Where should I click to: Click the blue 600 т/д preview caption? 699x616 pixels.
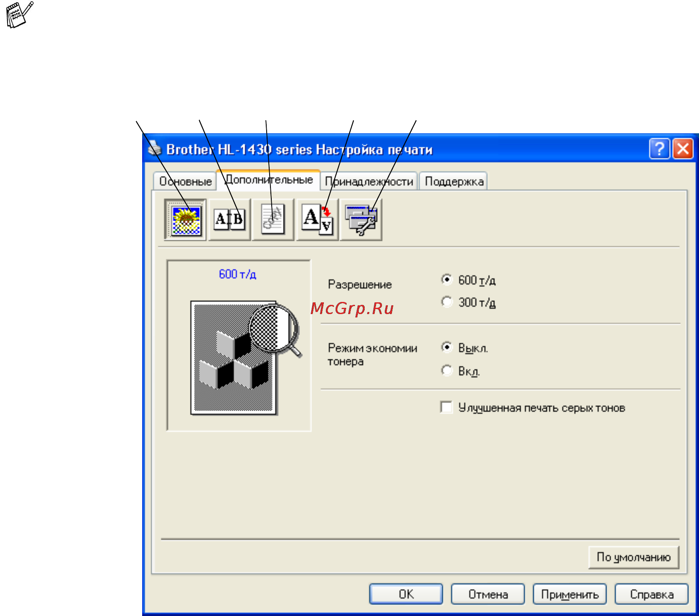point(238,274)
